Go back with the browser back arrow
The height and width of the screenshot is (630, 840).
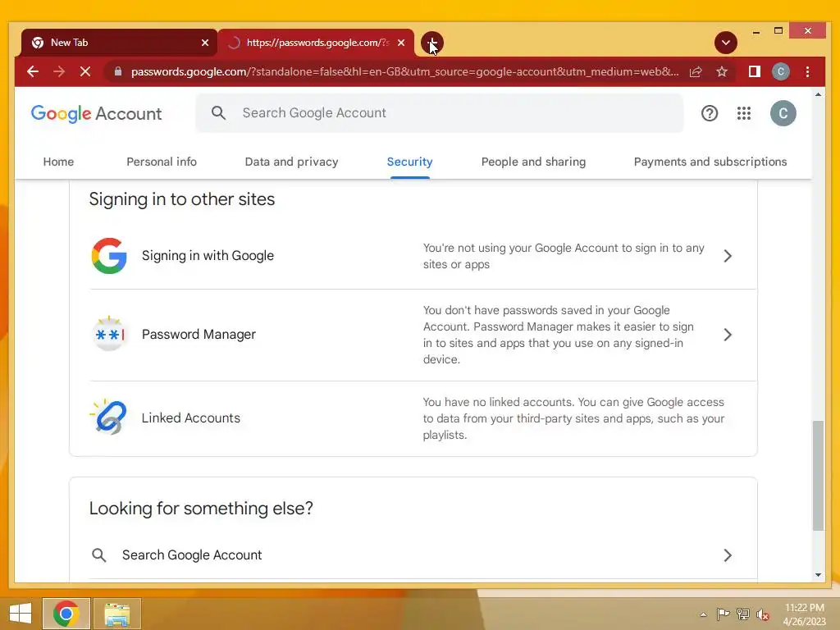point(33,72)
